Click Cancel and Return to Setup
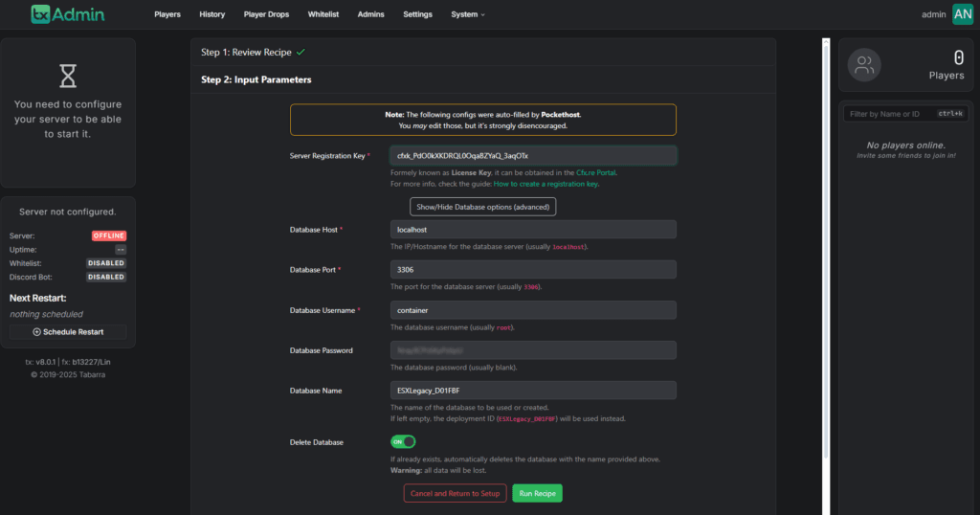 [x=455, y=493]
